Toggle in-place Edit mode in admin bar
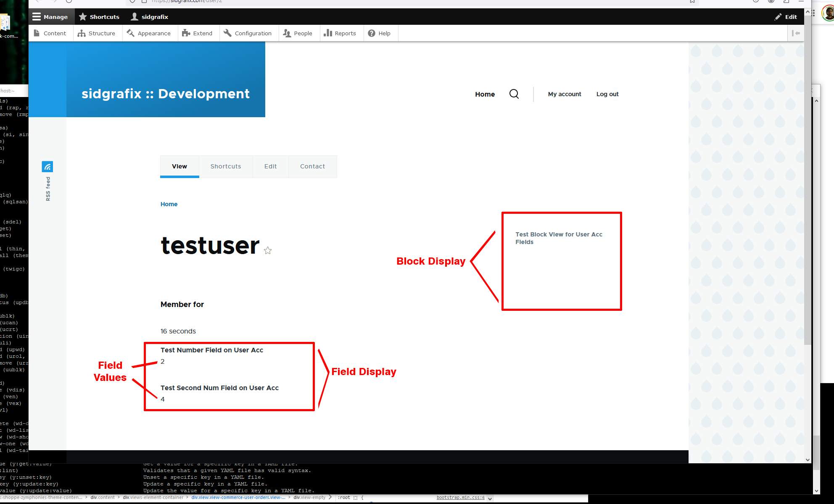The width and height of the screenshot is (834, 504). pyautogui.click(x=785, y=16)
